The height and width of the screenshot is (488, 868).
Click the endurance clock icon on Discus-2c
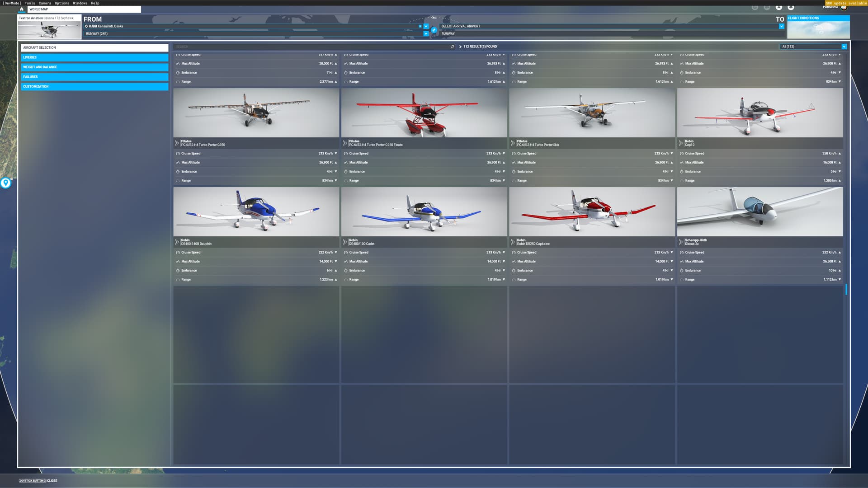[x=683, y=270]
